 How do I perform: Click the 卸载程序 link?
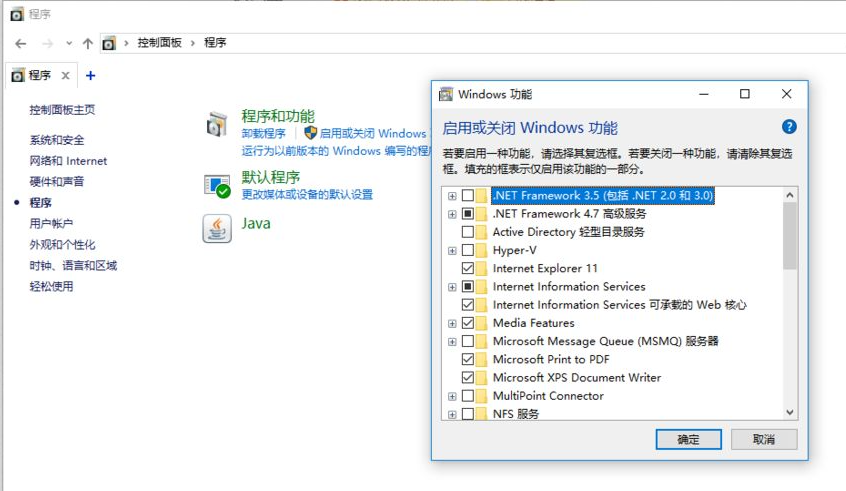263,133
